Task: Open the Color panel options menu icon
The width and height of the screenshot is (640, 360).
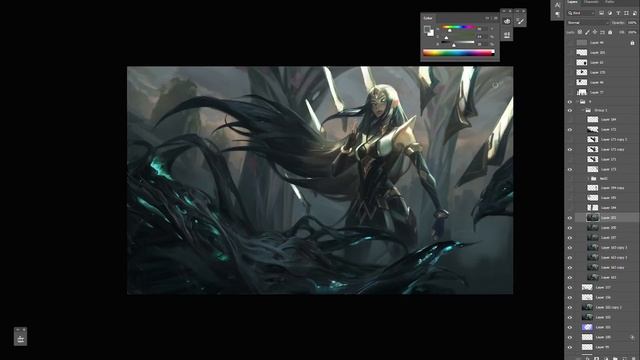Action: click(495, 18)
